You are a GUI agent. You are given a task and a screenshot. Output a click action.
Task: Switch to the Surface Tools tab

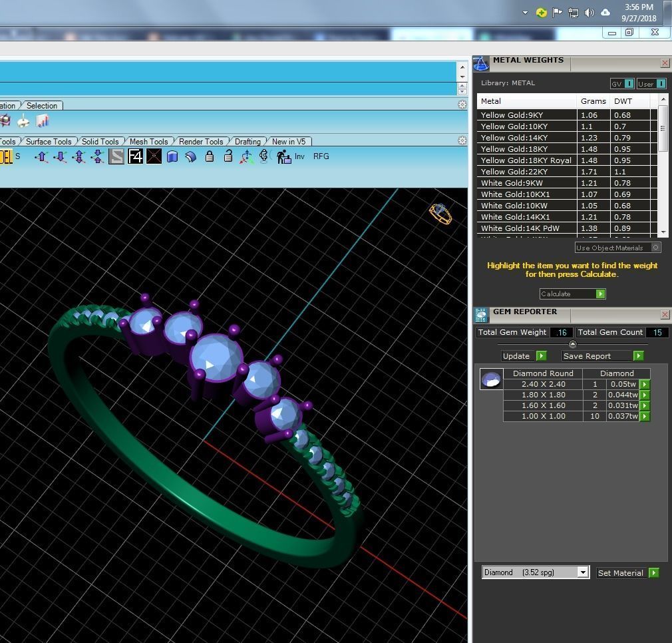[49, 142]
